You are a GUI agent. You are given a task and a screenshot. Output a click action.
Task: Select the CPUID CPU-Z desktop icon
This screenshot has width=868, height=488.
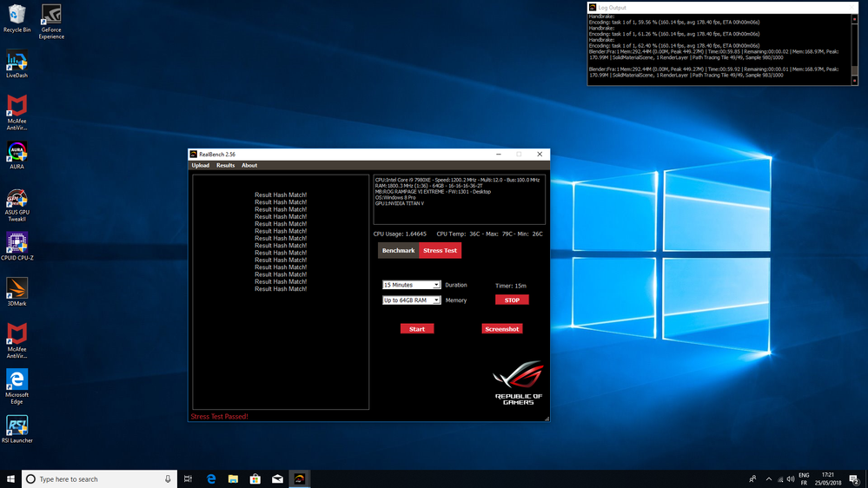(17, 247)
